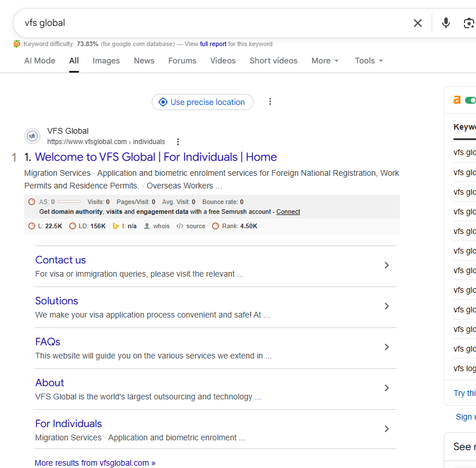Viewport: 476px width, 468px height.
Task: Open the Tools dropdown
Action: pyautogui.click(x=369, y=61)
